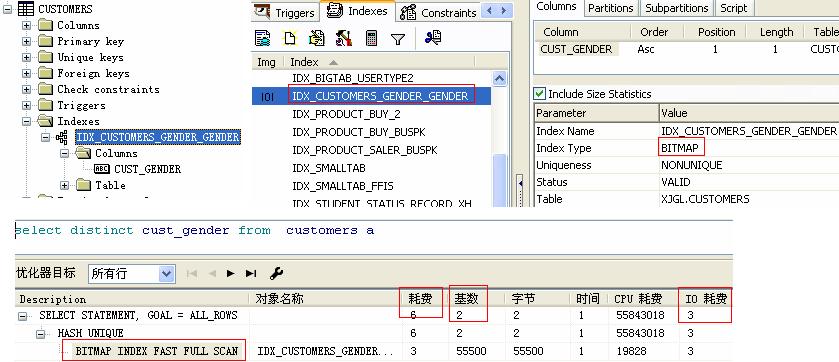The height and width of the screenshot is (362, 839).
Task: Expand the Unique keys folder
Action: 26,57
